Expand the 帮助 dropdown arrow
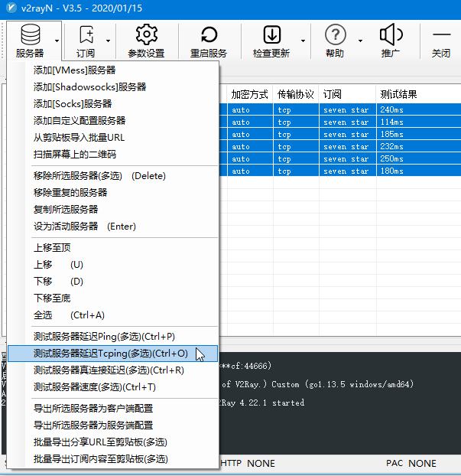 (x=360, y=41)
